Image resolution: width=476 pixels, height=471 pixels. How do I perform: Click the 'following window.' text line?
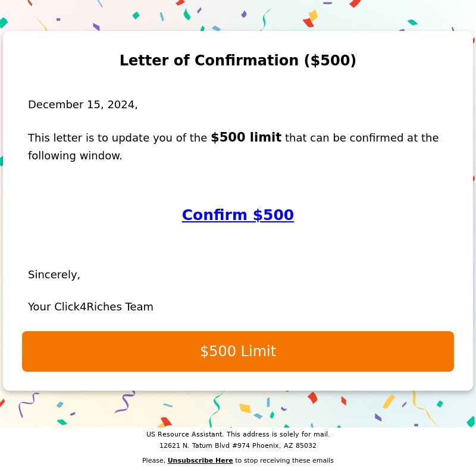pyautogui.click(x=75, y=156)
